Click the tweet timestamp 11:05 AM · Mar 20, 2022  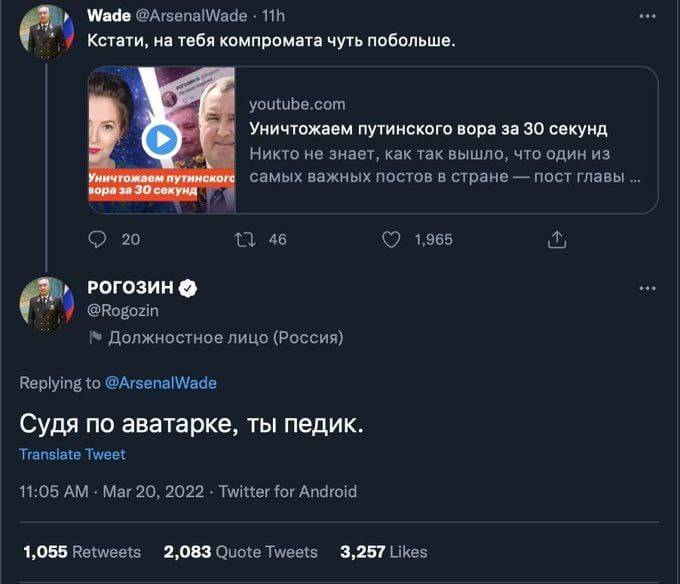click(x=111, y=491)
